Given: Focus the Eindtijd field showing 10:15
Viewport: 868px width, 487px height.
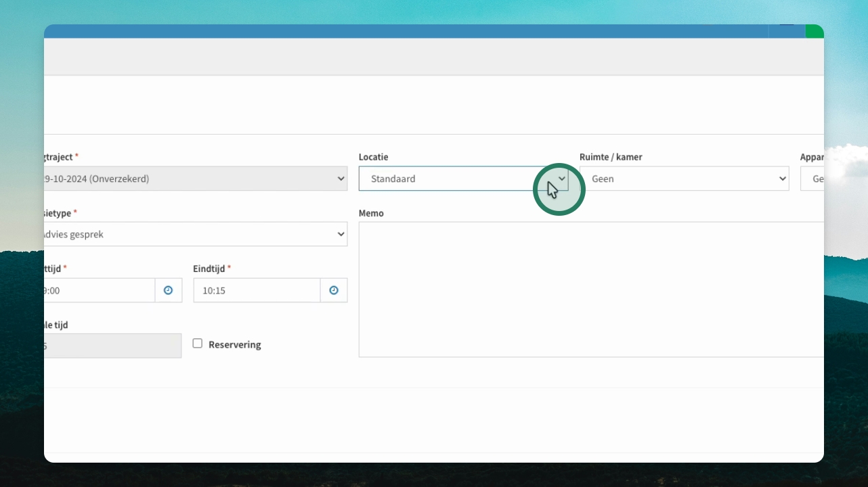Looking at the screenshot, I should 257,290.
